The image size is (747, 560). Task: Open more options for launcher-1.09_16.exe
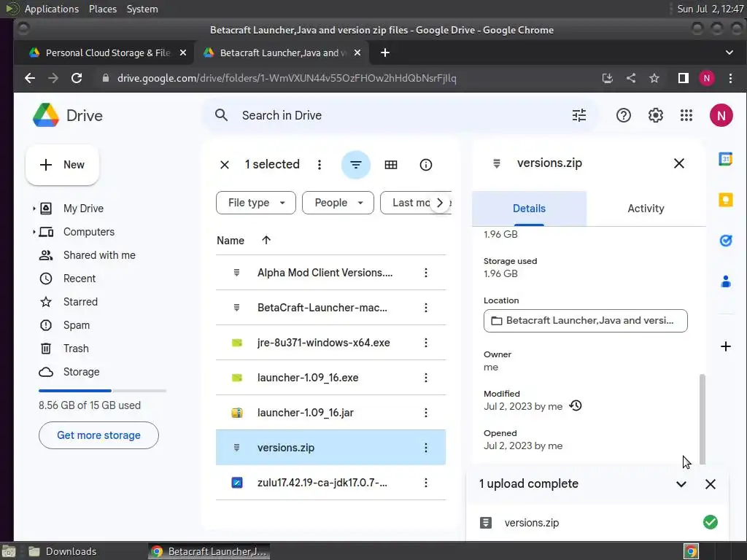(x=426, y=378)
